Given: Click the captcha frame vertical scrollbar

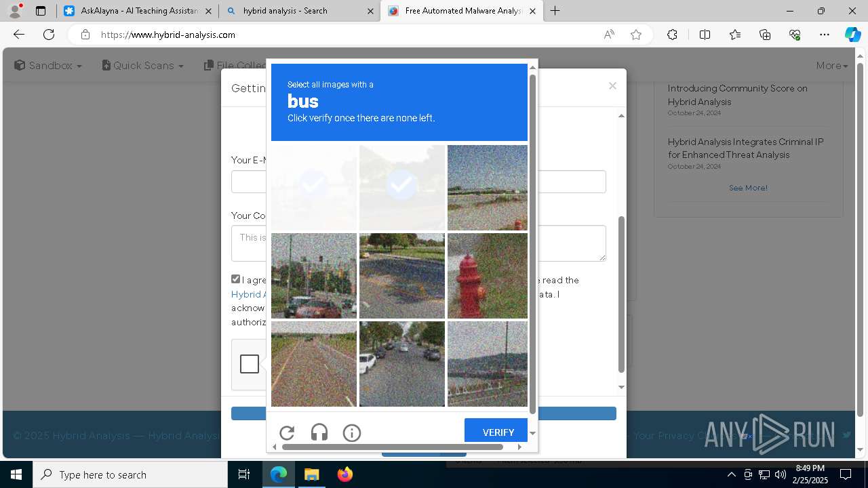Looking at the screenshot, I should point(532,245).
